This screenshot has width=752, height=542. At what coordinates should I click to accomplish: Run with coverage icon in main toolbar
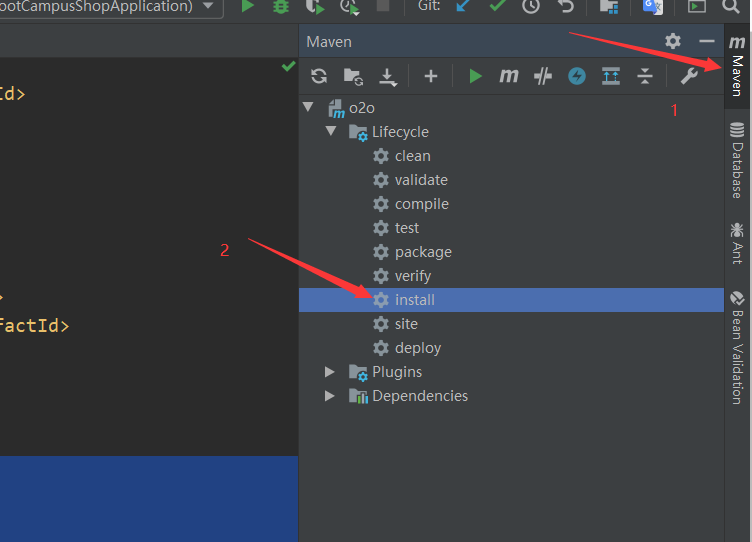click(x=315, y=6)
